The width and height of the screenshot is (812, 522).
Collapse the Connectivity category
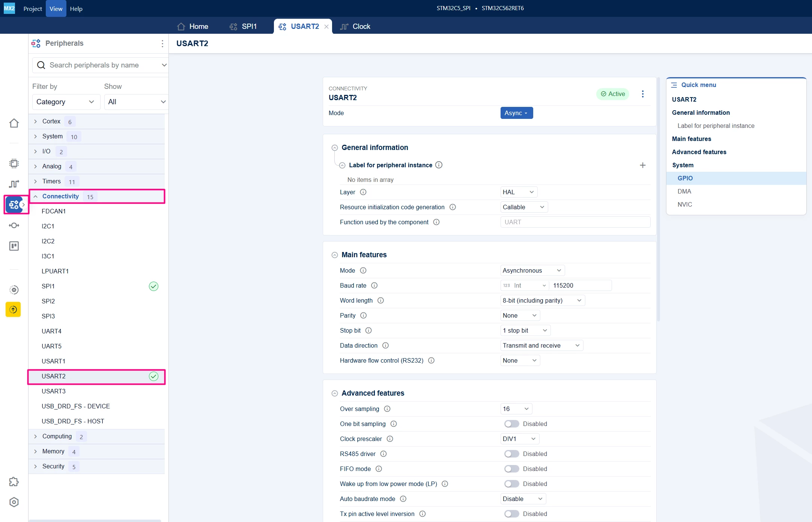pos(97,196)
